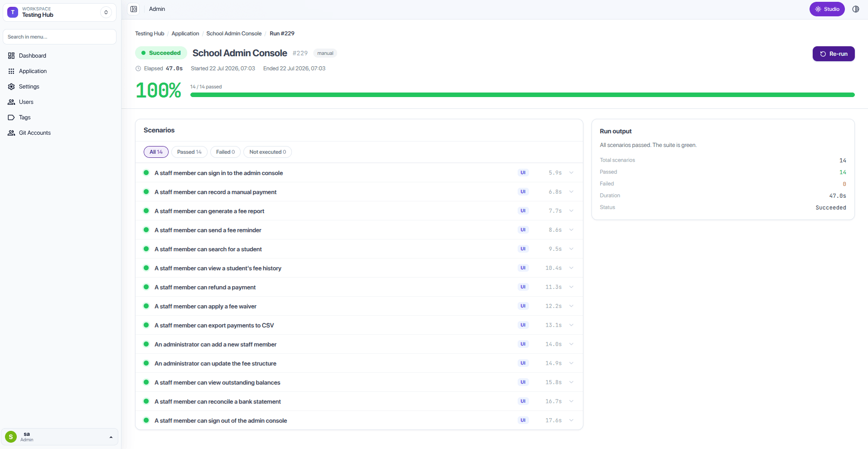The height and width of the screenshot is (449, 868).
Task: Expand the export payments to CSV scenario
Action: coord(571,325)
